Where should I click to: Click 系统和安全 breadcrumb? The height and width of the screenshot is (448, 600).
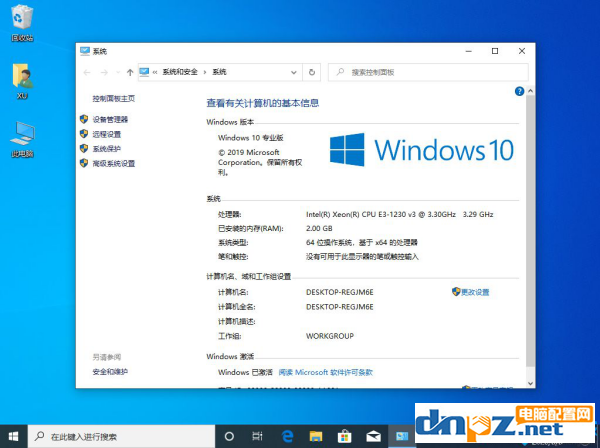180,72
